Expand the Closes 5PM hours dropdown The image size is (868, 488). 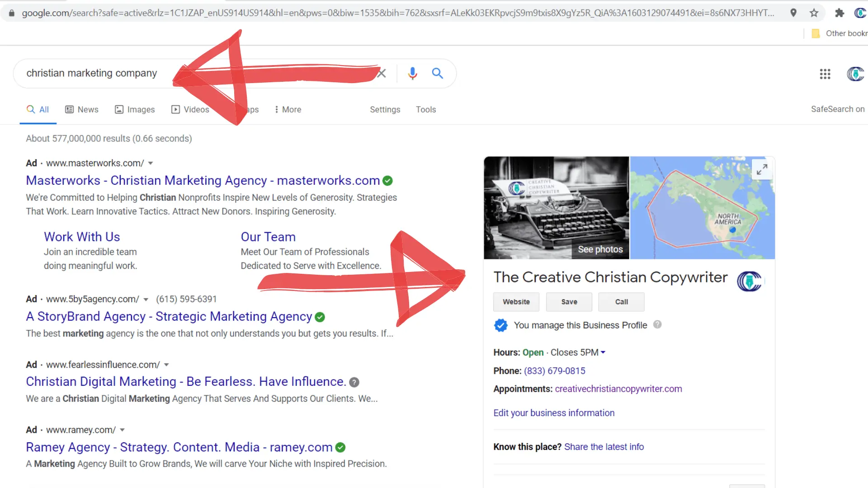[603, 352]
